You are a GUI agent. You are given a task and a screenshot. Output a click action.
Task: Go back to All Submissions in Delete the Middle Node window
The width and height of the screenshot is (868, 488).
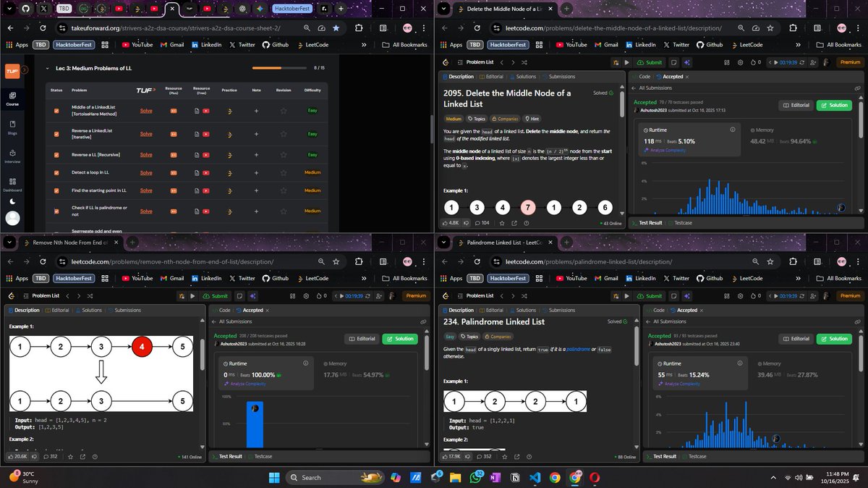(x=651, y=88)
